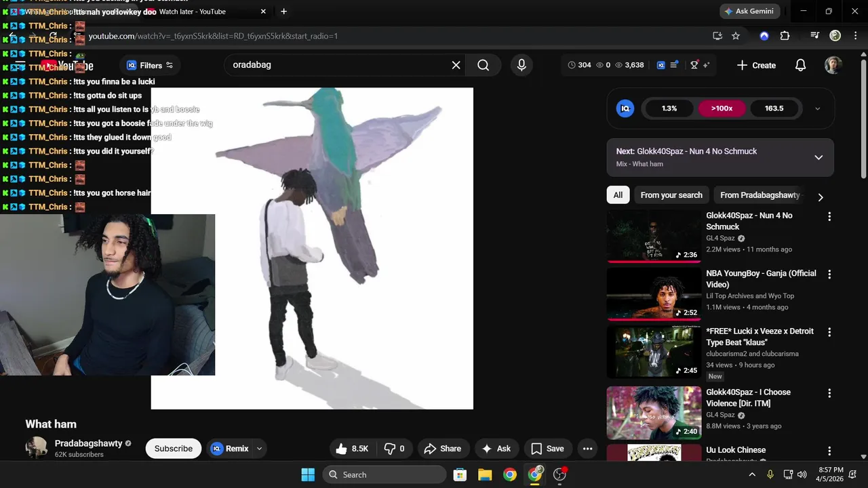The width and height of the screenshot is (868, 488).
Task: Click the YouTube search magnifier button
Action: [x=483, y=65]
